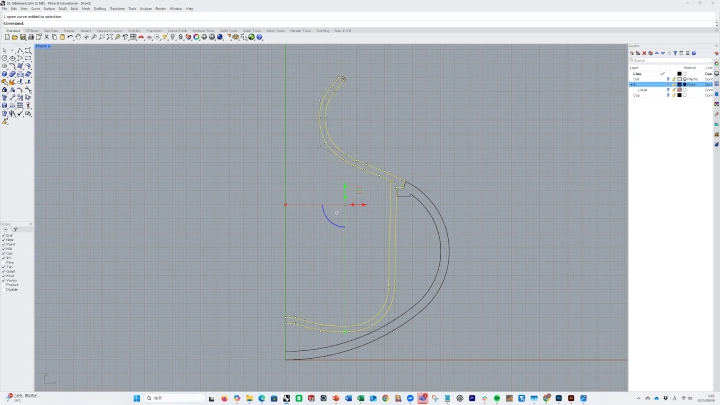
Task: Select the Pan hand tool
Action: pyautogui.click(x=78, y=37)
